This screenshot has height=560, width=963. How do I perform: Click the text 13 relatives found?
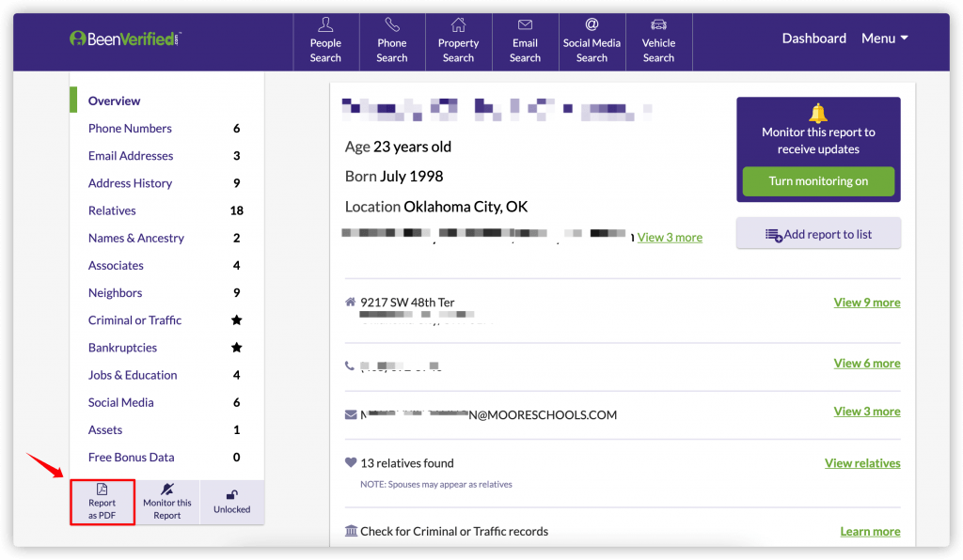click(406, 463)
